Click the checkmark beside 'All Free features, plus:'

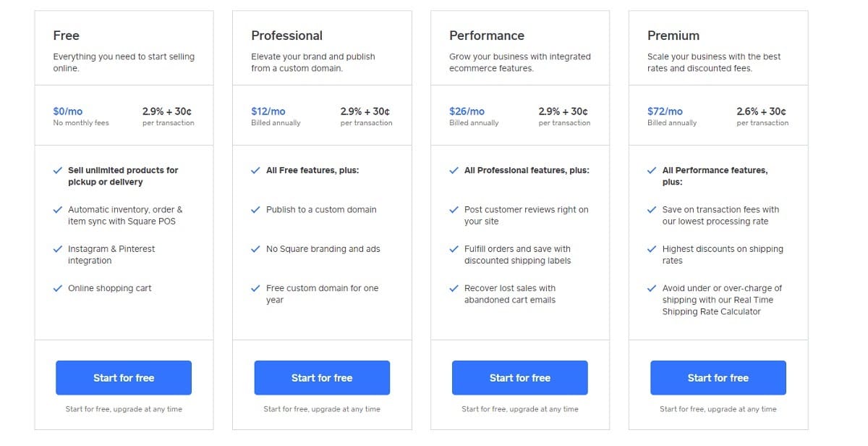click(256, 171)
